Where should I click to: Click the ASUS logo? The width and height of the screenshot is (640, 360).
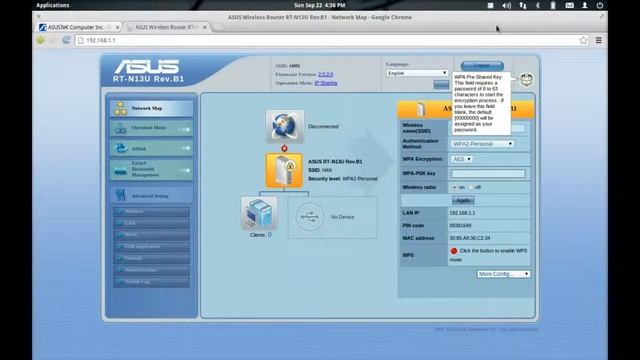(147, 67)
